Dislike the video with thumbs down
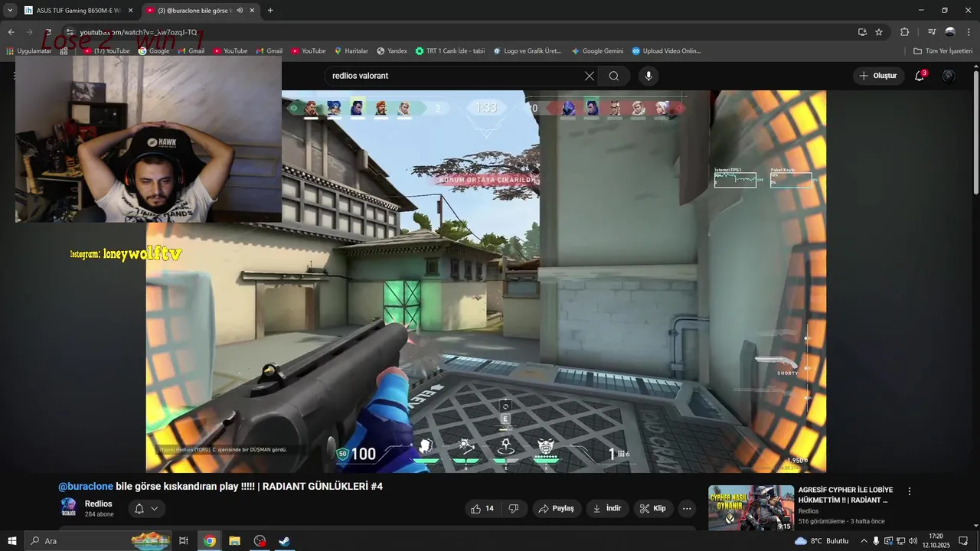This screenshot has height=551, width=980. point(514,508)
